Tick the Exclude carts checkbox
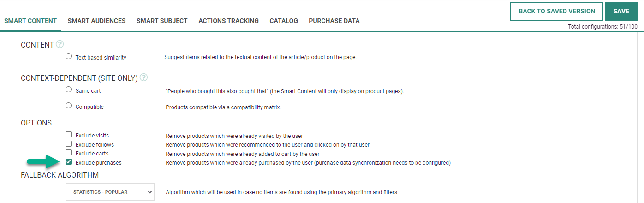 [x=69, y=153]
